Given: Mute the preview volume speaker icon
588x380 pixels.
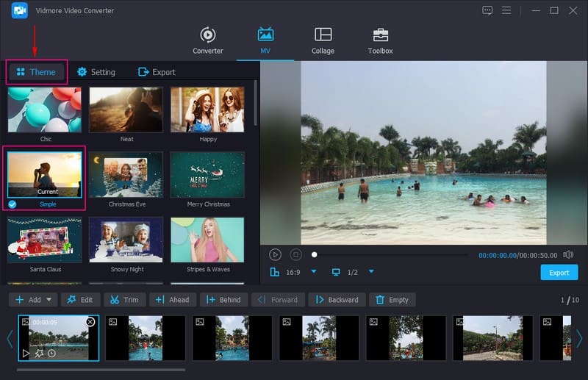Looking at the screenshot, I should [x=567, y=254].
